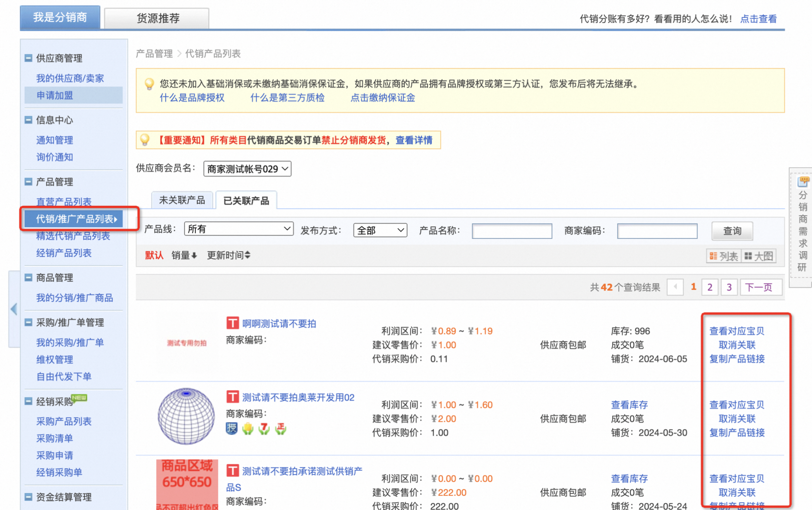Collapse the 采购/推广单管理 section
The height and width of the screenshot is (510, 812).
click(x=28, y=322)
